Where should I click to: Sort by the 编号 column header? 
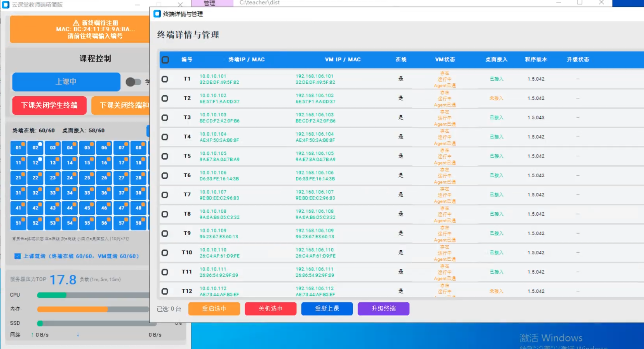click(187, 59)
